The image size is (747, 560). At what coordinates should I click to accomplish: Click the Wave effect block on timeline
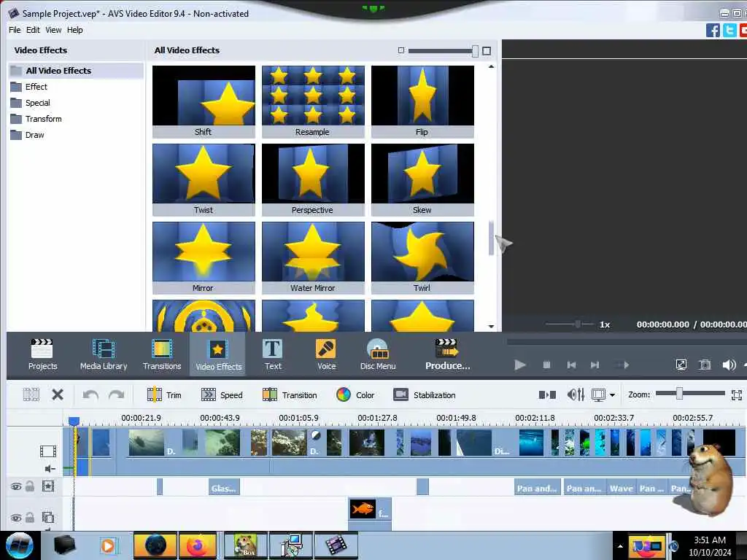coord(622,487)
